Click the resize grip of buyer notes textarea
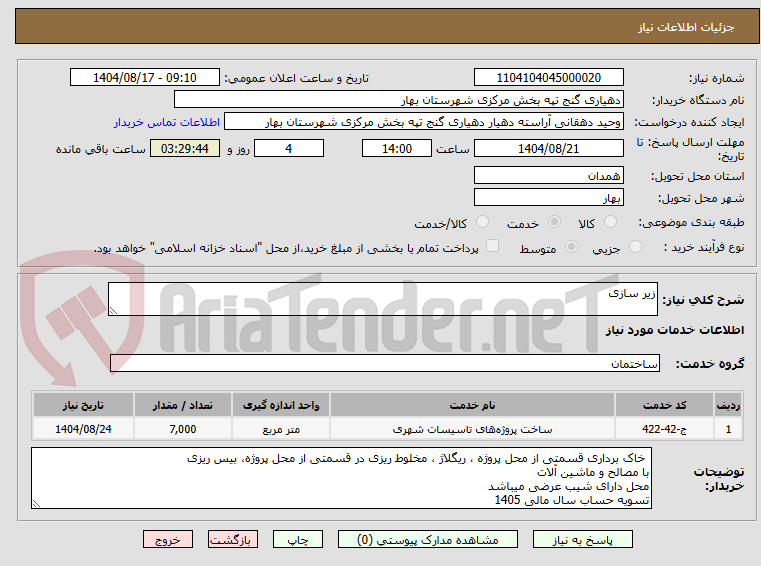The image size is (761, 566). pos(36,504)
